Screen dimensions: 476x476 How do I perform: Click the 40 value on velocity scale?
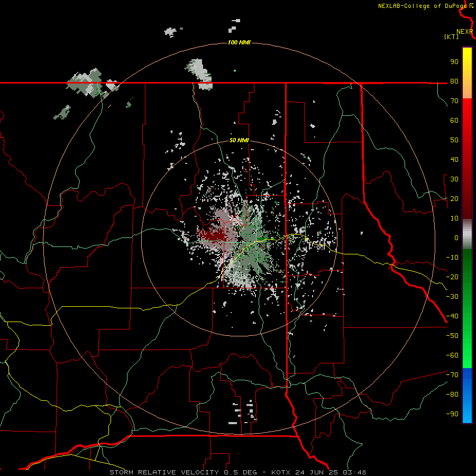pos(454,159)
